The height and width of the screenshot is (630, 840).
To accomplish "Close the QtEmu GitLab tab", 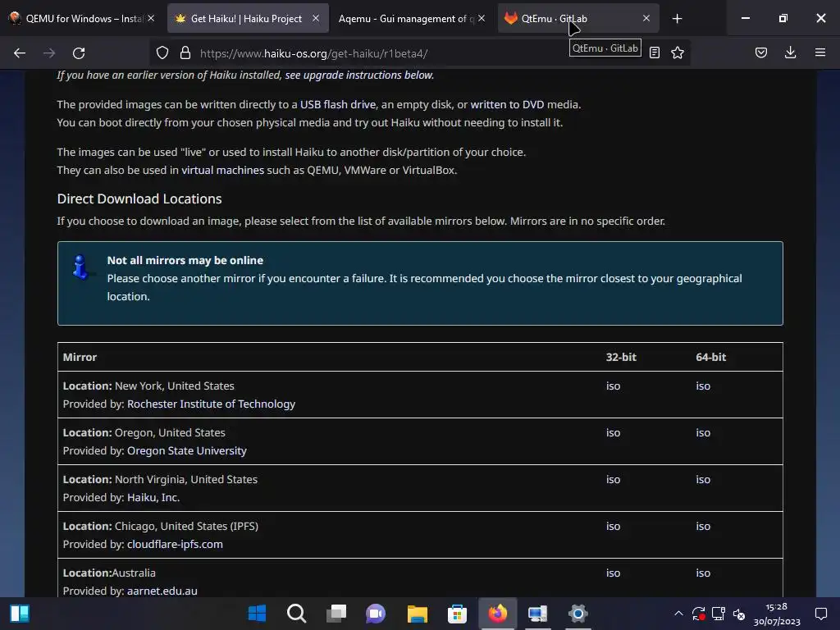I will 646,18.
